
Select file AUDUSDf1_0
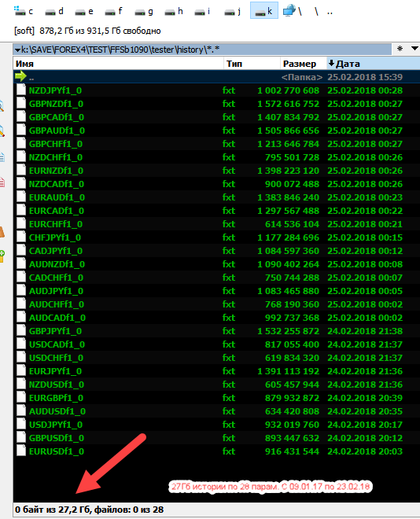216,411
